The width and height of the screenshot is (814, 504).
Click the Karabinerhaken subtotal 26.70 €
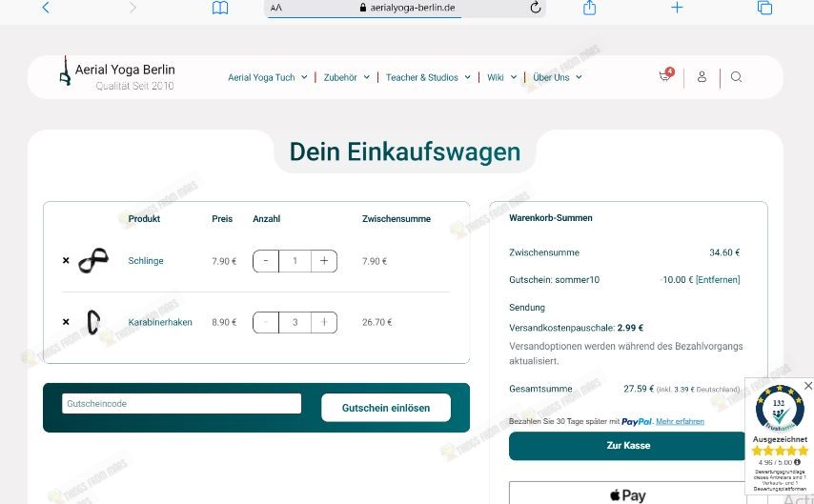[x=376, y=322]
